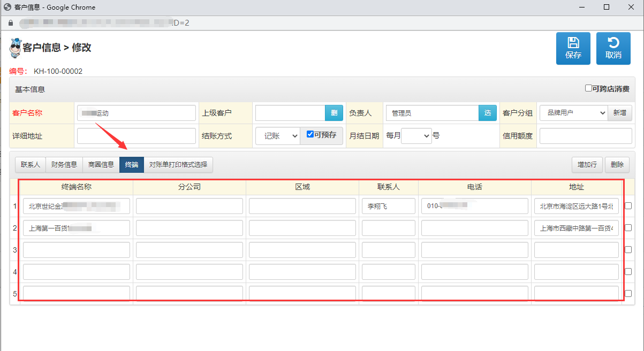
Task: Select the 终端 tab
Action: [132, 165]
